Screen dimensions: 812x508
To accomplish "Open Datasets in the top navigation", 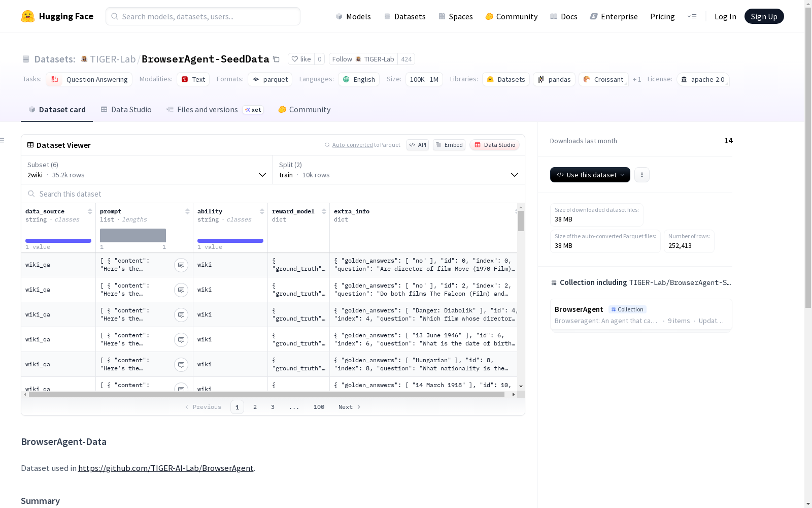I will point(404,16).
